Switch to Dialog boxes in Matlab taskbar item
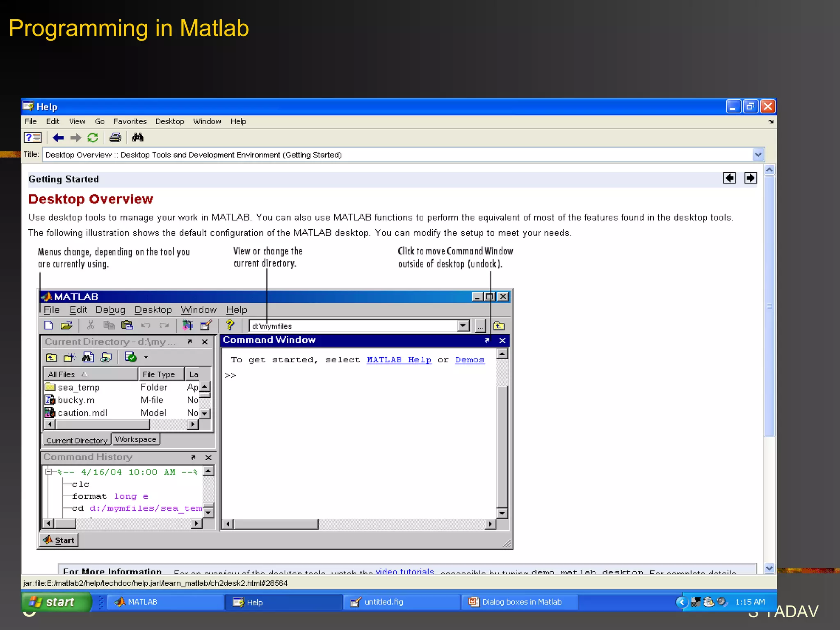This screenshot has height=630, width=840. [x=520, y=602]
